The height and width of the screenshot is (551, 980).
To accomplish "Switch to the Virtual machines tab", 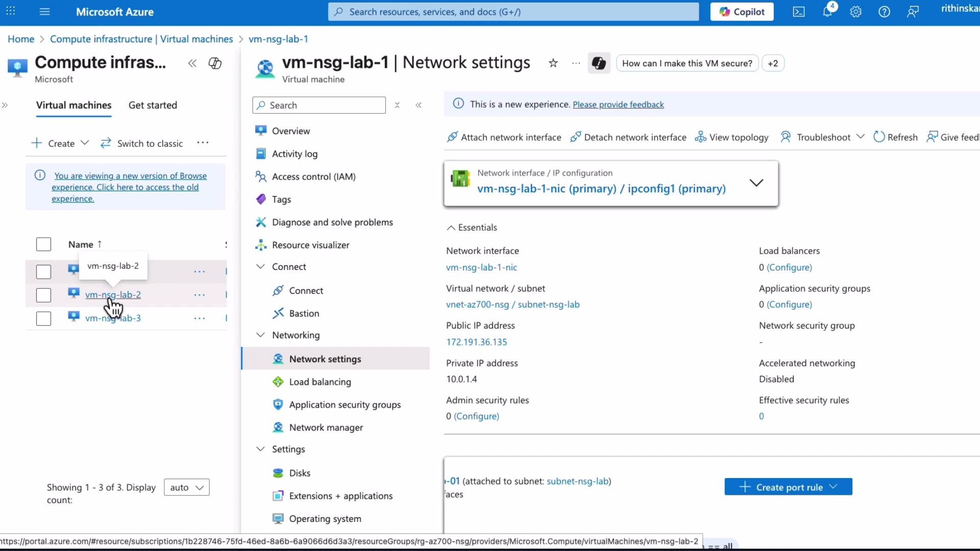I will 73,105.
